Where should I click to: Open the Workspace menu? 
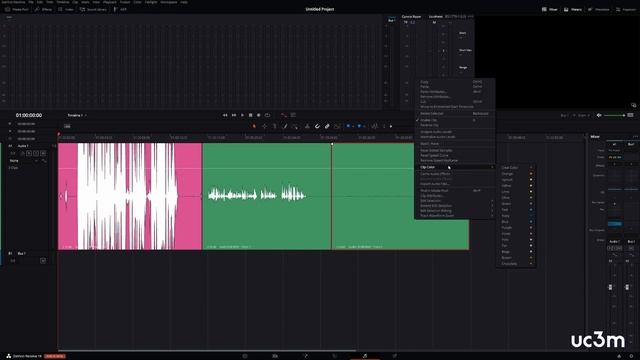[169, 2]
